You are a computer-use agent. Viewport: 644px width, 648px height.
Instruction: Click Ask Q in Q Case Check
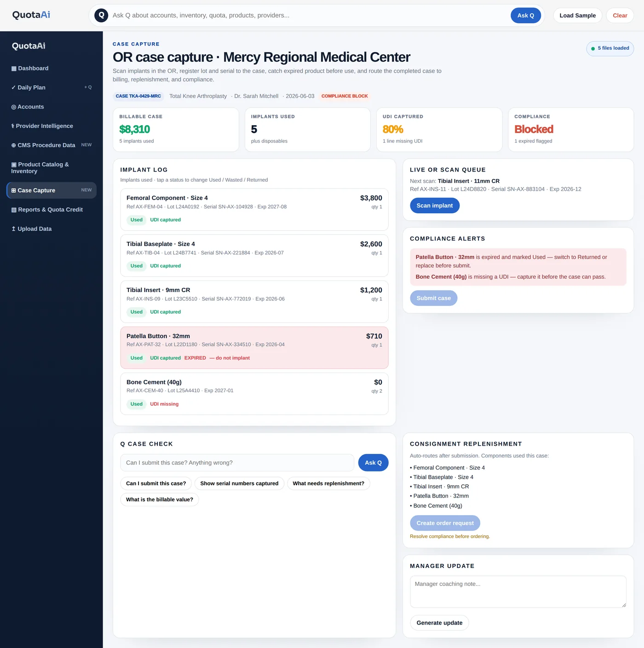374,463
